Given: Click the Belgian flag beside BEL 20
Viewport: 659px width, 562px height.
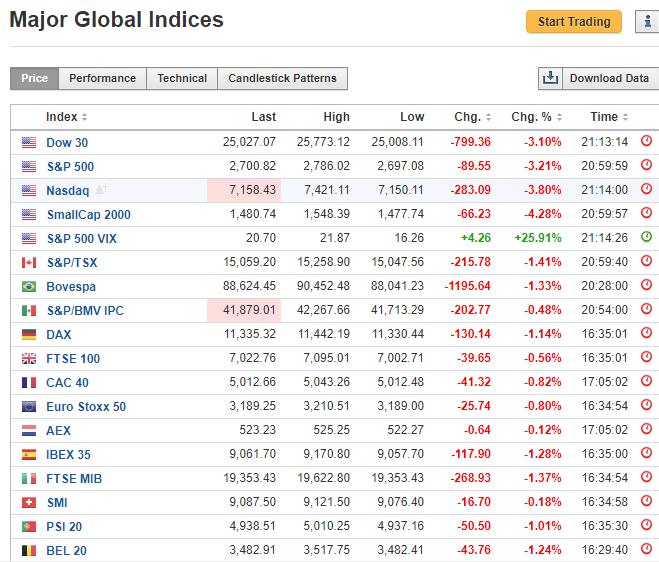Looking at the screenshot, I should (29, 550).
